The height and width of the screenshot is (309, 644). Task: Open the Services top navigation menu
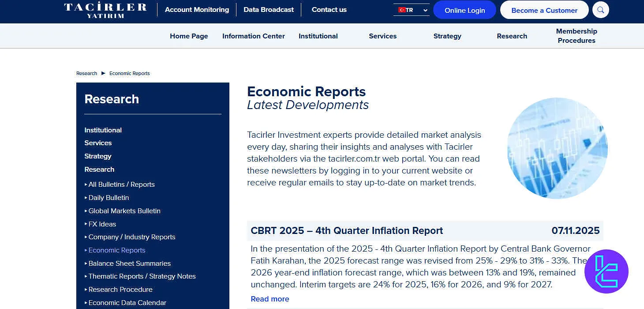pos(382,36)
